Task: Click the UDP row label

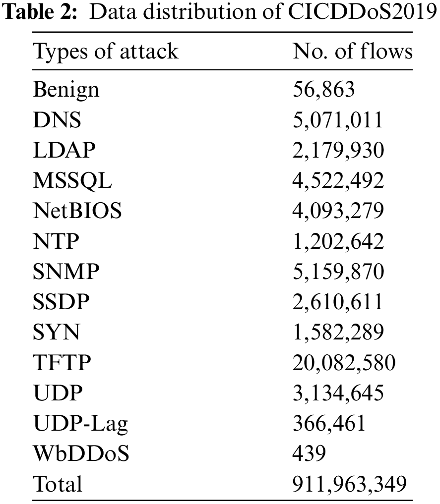Action: tap(57, 393)
